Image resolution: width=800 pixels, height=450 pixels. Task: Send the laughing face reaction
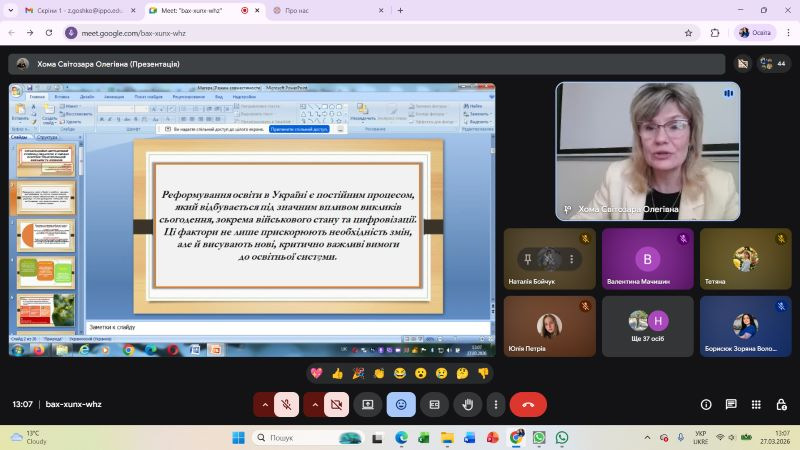(x=400, y=373)
